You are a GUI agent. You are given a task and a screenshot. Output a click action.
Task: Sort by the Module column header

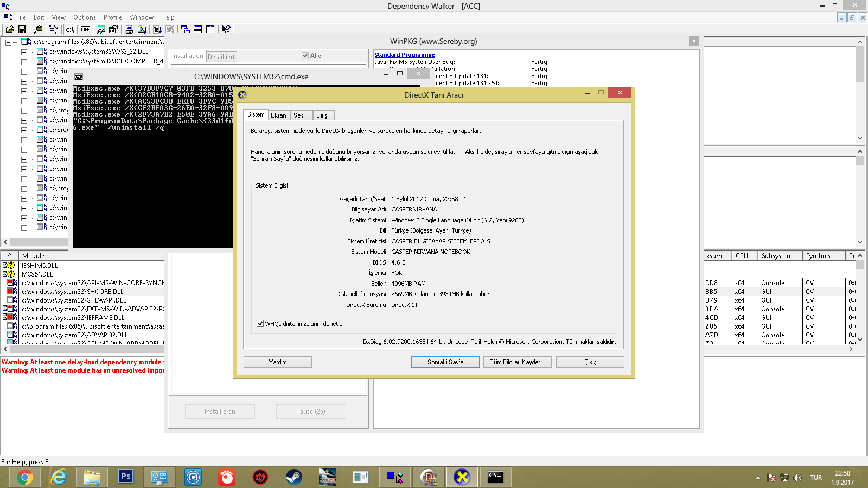point(91,256)
